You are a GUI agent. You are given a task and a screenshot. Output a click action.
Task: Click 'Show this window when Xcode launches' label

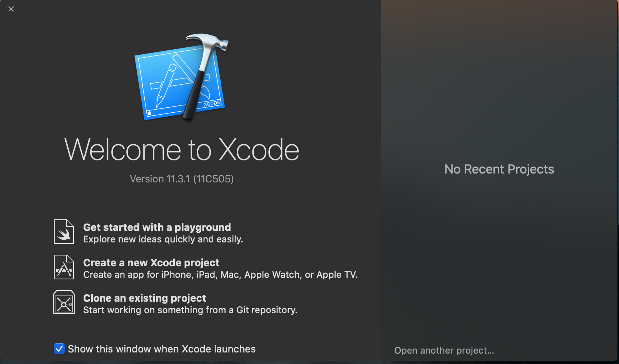pos(162,349)
